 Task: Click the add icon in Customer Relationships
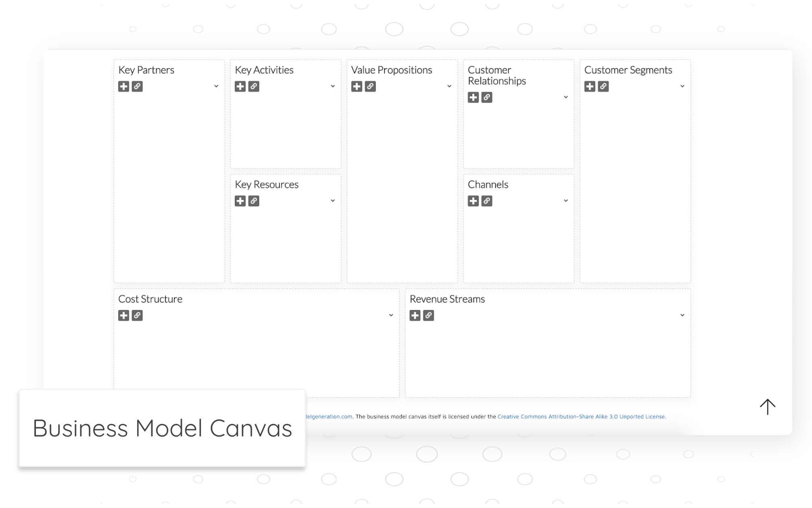[473, 97]
